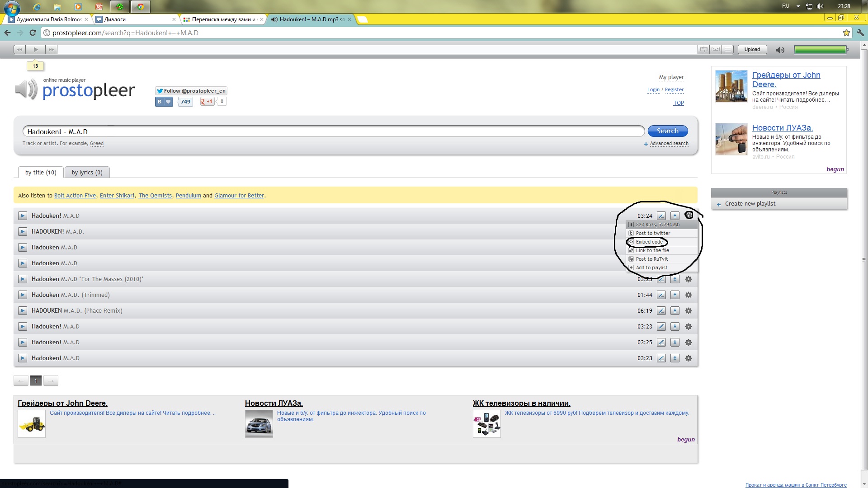Play HADOUKEN! M.A.D. with trailing period
The width and height of the screenshot is (868, 488).
(23, 232)
